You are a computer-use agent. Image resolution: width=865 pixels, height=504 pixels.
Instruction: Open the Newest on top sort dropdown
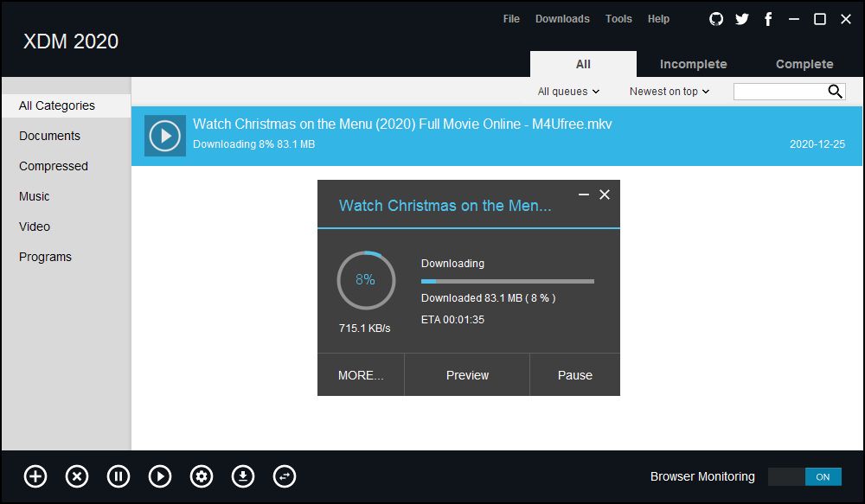(670, 92)
